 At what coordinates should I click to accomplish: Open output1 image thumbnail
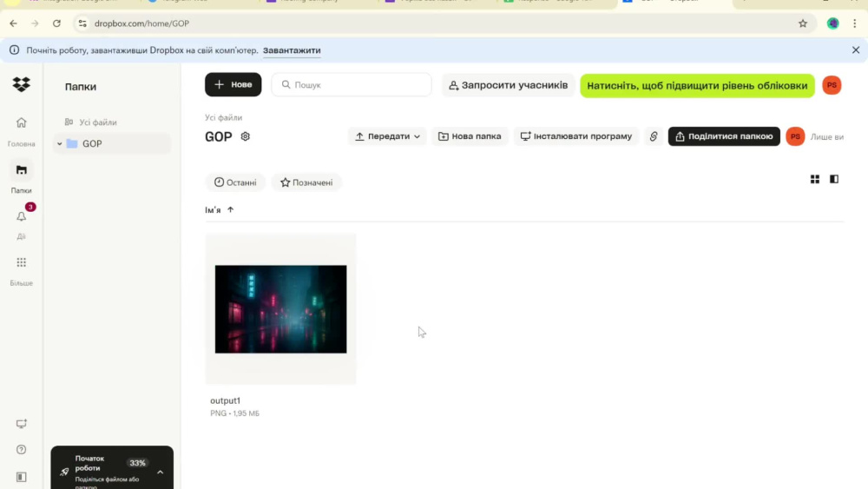point(280,309)
